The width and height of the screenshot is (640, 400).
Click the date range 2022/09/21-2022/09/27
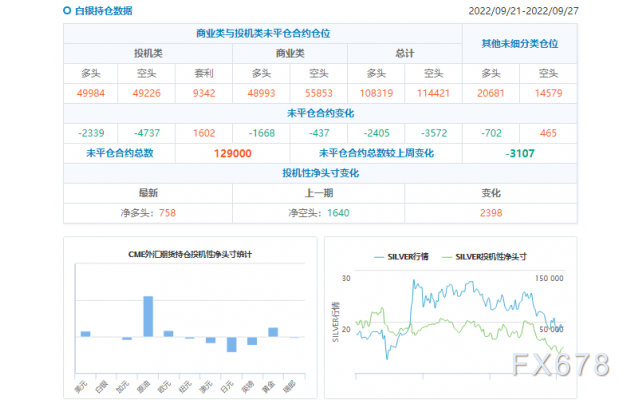click(x=523, y=11)
